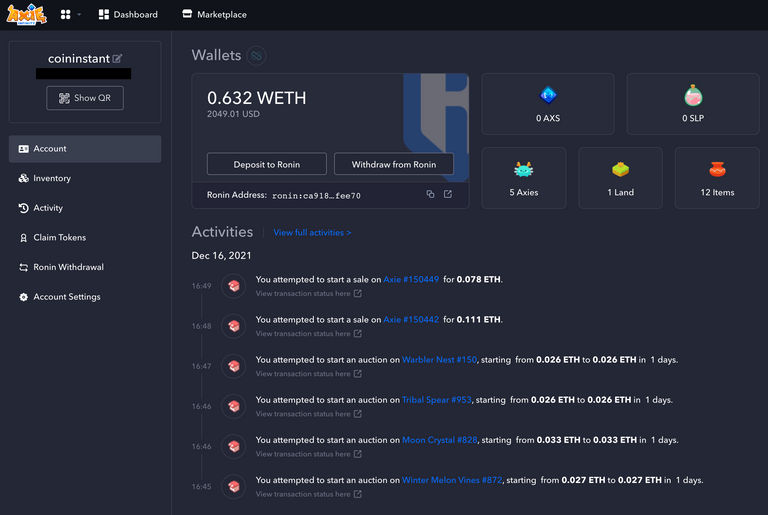The height and width of the screenshot is (515, 768).
Task: View transaction status for Warbler Nest auction
Action: tap(309, 374)
